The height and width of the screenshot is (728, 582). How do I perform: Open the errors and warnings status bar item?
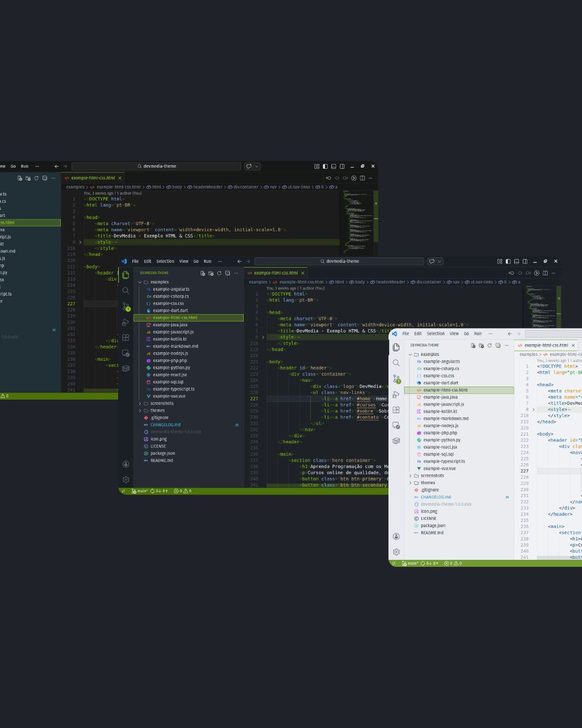(182, 491)
